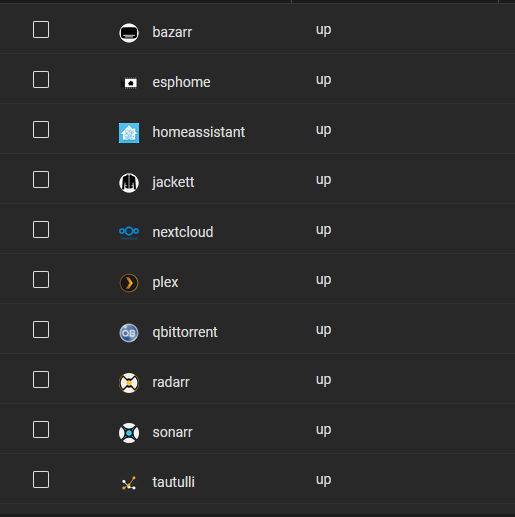Click the radarr icon
This screenshot has height=517, width=515.
click(x=129, y=383)
